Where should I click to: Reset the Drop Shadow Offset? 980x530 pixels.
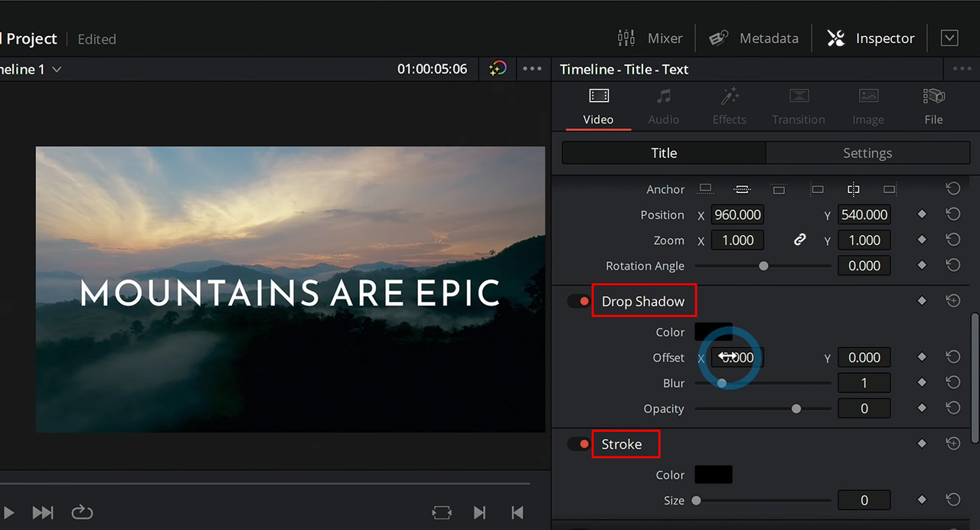pyautogui.click(x=953, y=357)
